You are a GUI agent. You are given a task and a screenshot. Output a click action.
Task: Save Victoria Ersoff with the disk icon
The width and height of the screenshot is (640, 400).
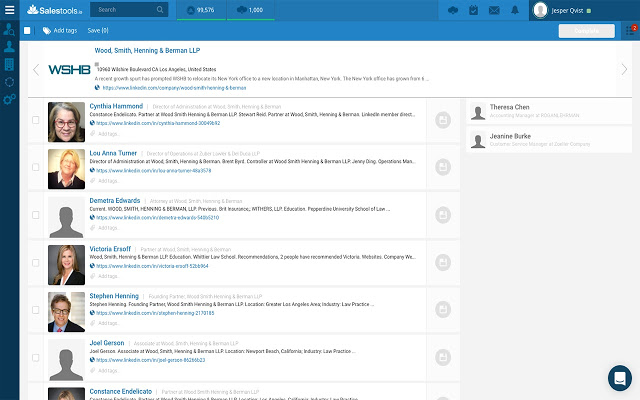click(x=443, y=262)
